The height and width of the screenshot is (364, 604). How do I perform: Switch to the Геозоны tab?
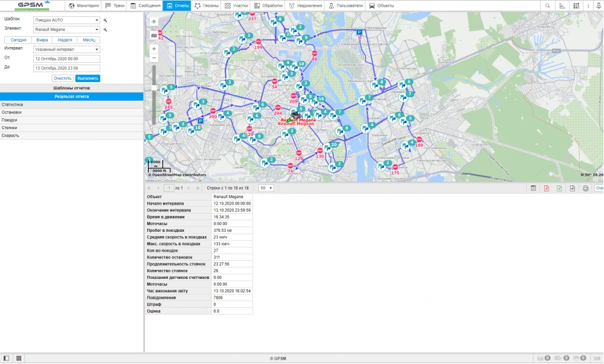tap(206, 5)
